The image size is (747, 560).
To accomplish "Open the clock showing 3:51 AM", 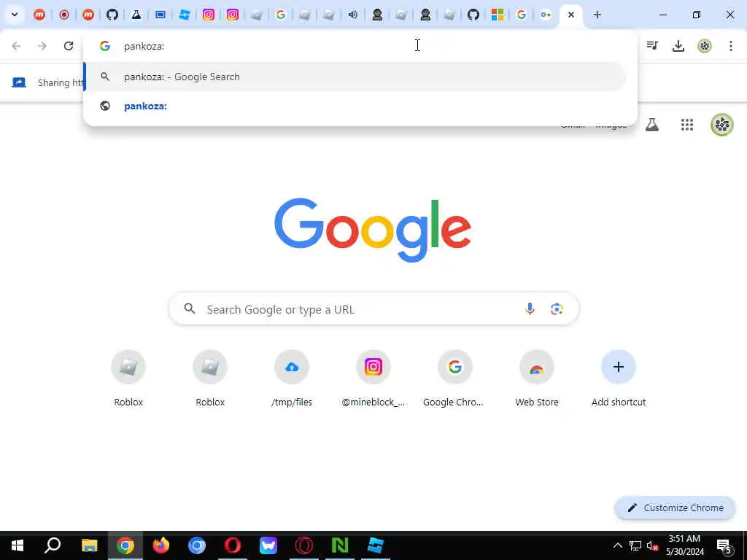I will [684, 545].
